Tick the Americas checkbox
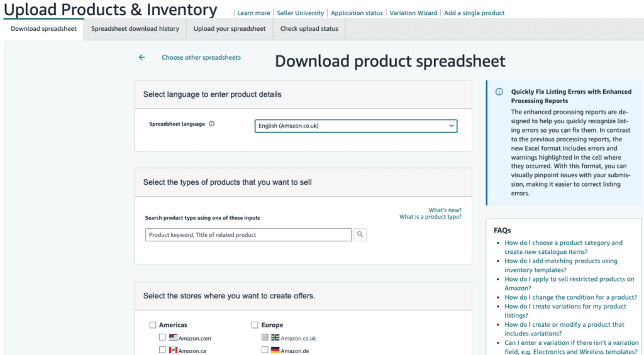This screenshot has height=355, width=644. coord(152,325)
